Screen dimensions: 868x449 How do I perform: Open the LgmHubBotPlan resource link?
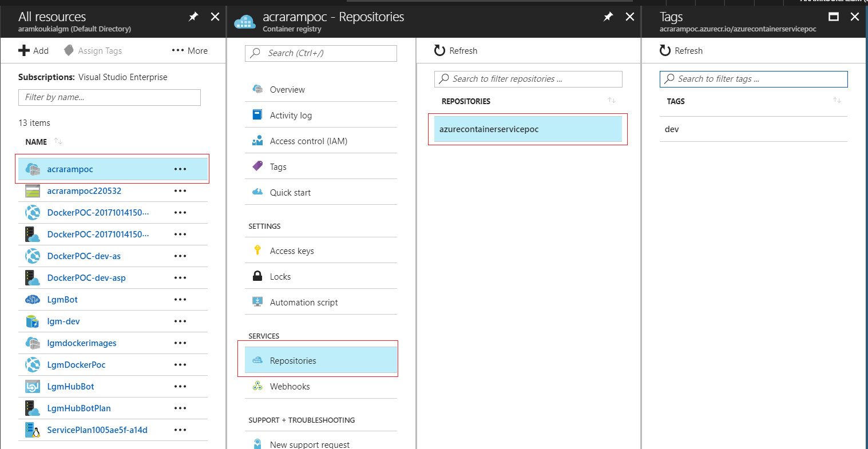79,408
